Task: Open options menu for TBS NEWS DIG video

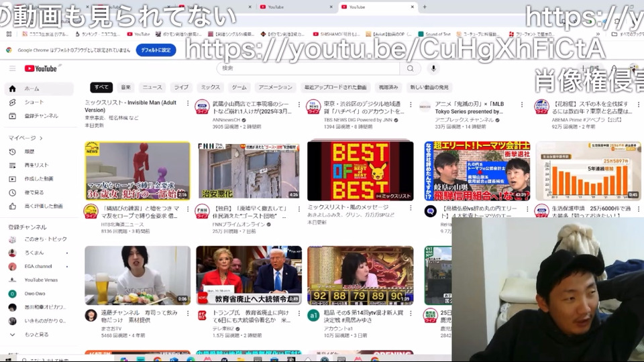Action: 411,105
